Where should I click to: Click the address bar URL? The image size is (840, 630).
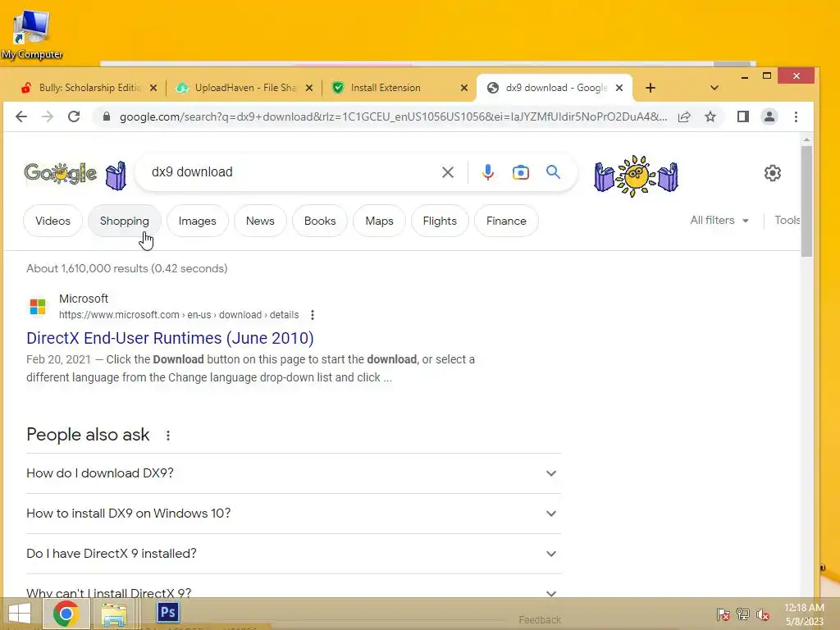393,116
